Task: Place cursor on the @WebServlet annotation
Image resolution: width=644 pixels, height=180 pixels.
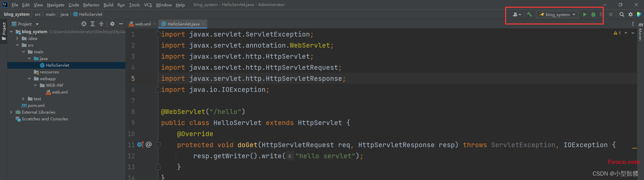Action: pyautogui.click(x=183, y=112)
